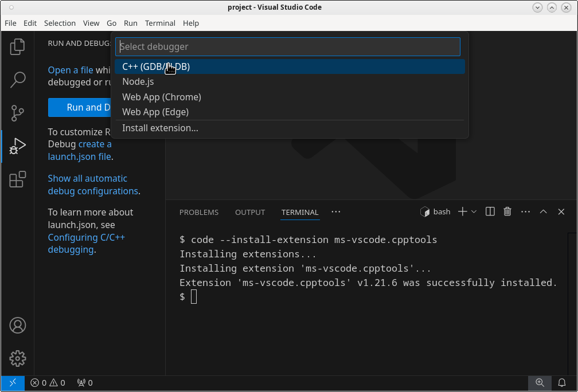
Task: Kill terminal with the trash icon
Action: coord(507,212)
